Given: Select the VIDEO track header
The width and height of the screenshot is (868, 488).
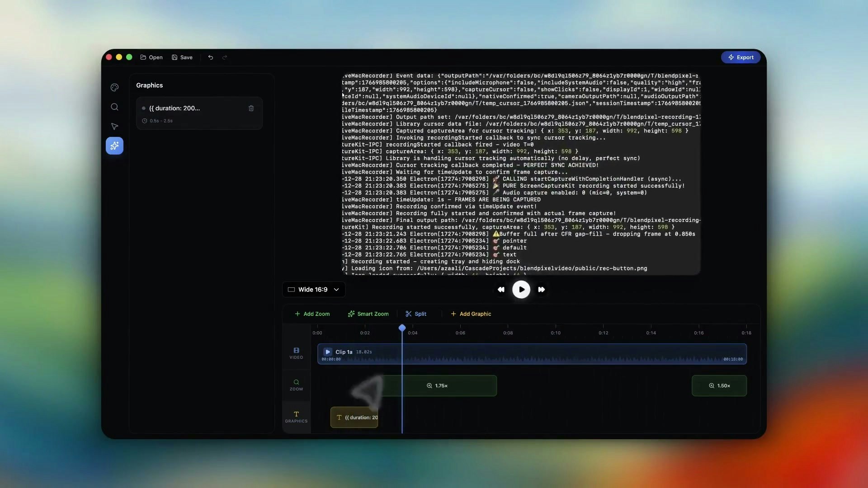Looking at the screenshot, I should click(296, 353).
